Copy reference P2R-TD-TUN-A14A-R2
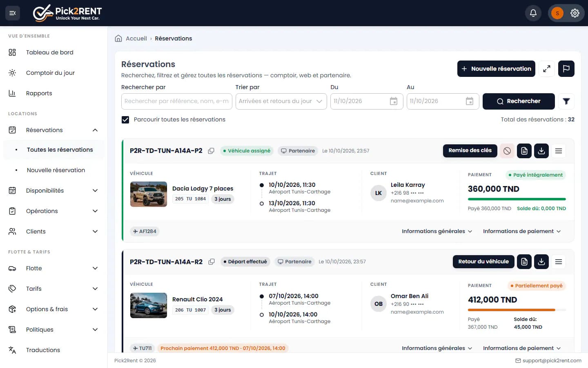Viewport: 588px width, 368px height. coord(212,262)
